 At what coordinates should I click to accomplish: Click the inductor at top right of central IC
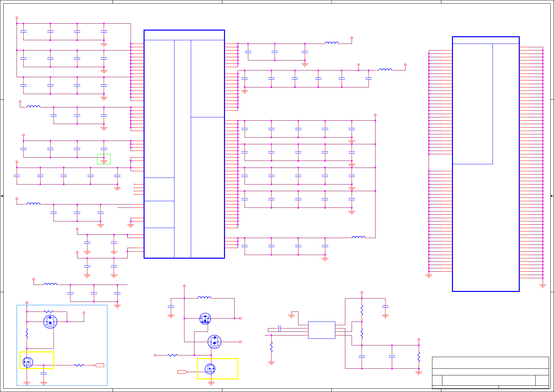(x=332, y=43)
